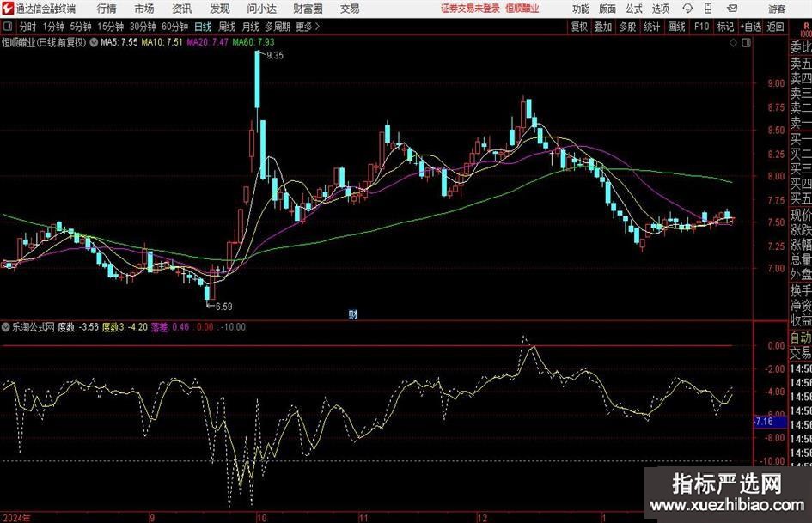The width and height of the screenshot is (812, 523).
Task: Open the 行情 menu
Action: (x=107, y=9)
